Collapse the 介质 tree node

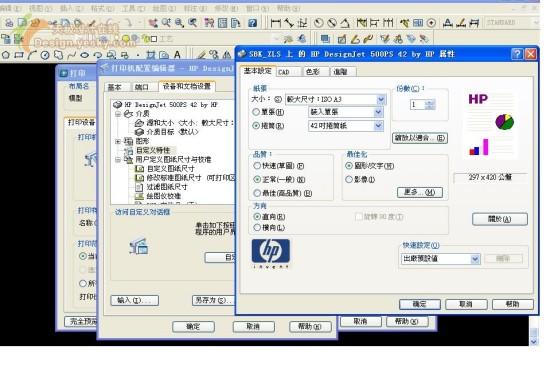tap(118, 114)
